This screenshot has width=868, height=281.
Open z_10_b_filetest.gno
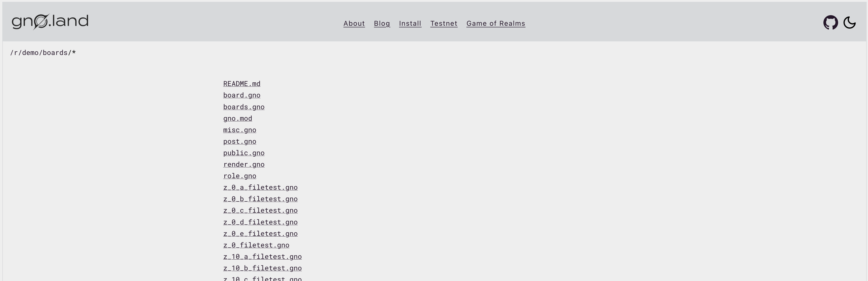(x=262, y=268)
